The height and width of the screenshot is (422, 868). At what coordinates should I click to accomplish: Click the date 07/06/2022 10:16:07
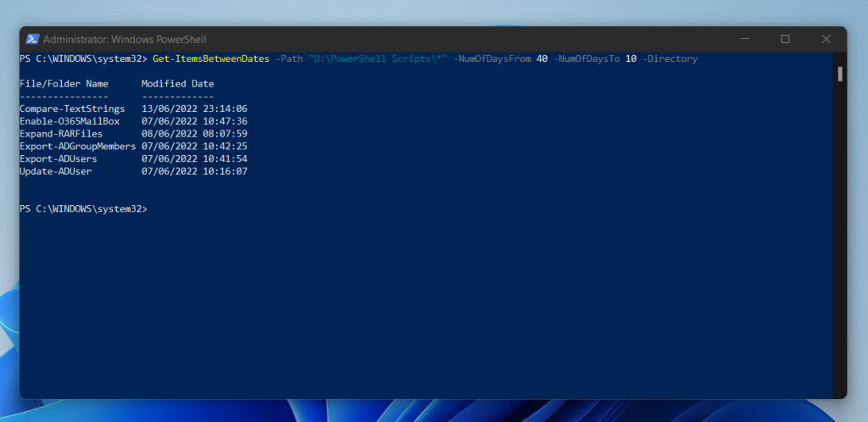194,171
